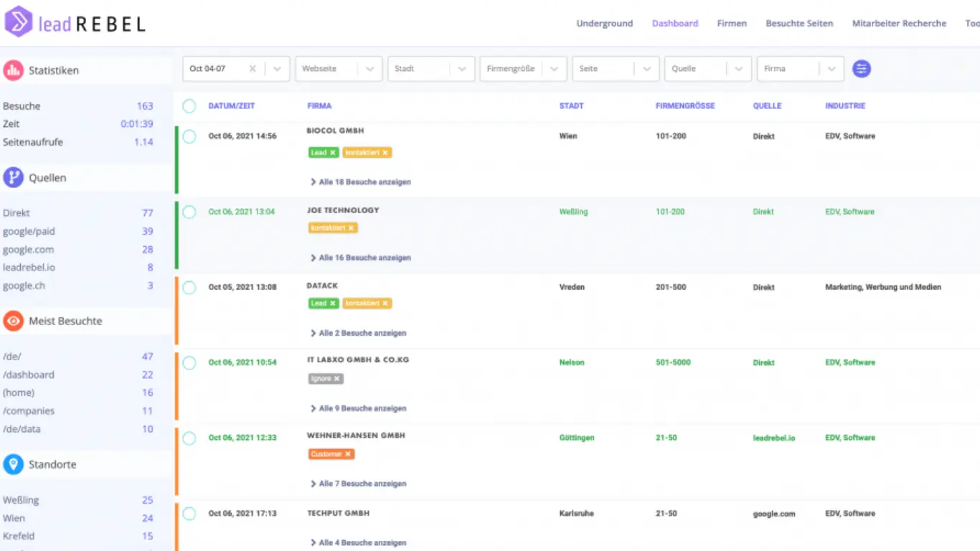Remove Ignore tag from IT Labxo
The width and height of the screenshot is (980, 551).
click(336, 379)
